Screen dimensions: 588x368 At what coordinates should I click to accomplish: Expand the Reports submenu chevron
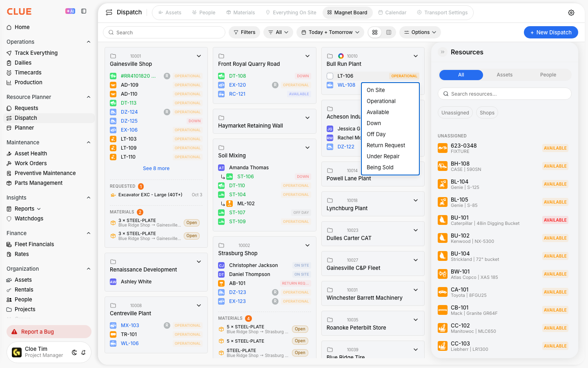39,209
